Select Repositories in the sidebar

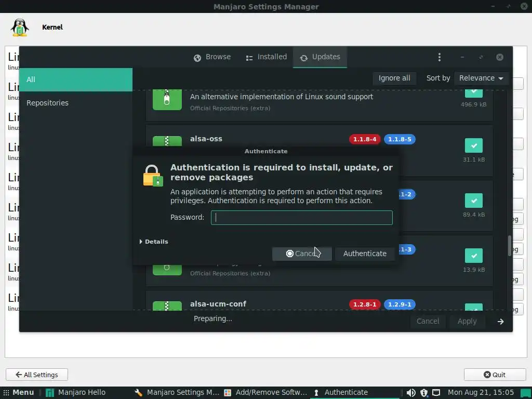pyautogui.click(x=76, y=103)
